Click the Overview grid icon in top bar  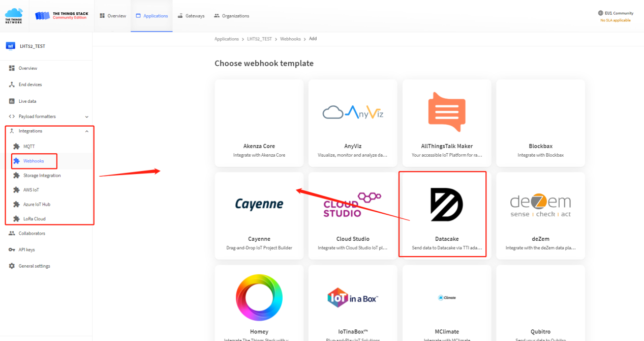[102, 16]
